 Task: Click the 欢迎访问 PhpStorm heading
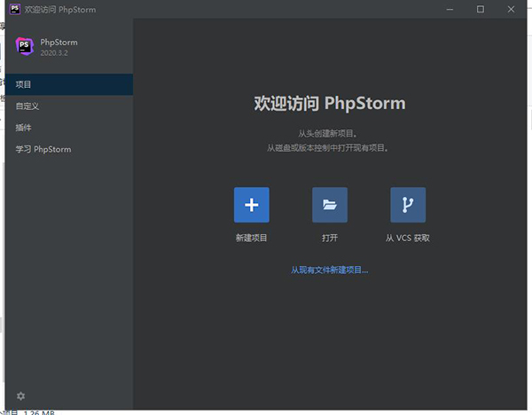click(330, 103)
